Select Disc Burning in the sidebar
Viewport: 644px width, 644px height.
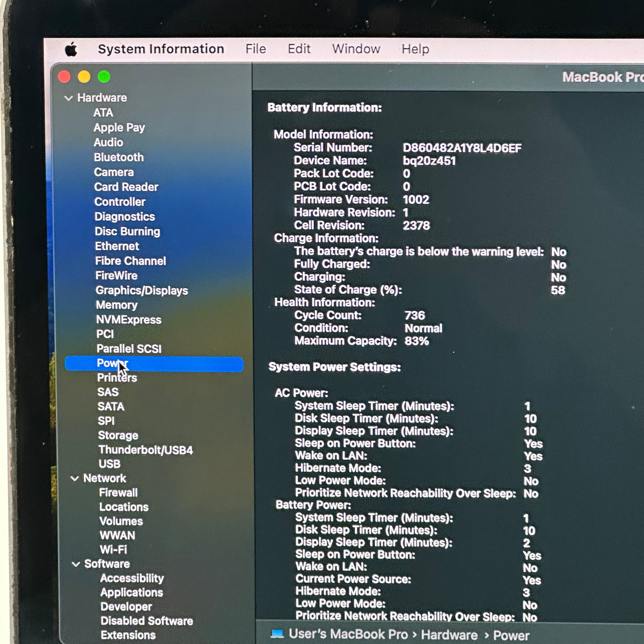click(127, 231)
